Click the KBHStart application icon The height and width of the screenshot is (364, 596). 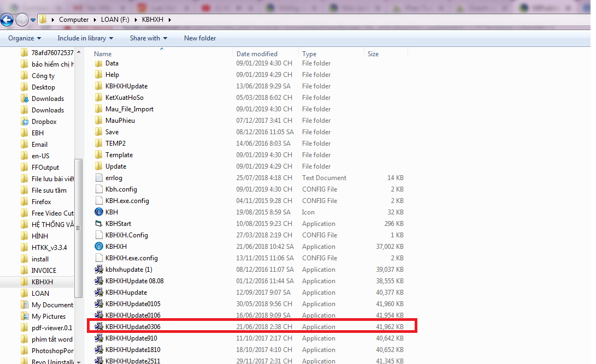[99, 224]
